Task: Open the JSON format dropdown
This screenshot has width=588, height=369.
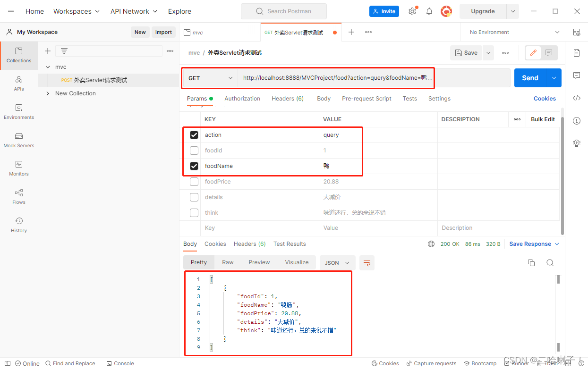Action: click(x=337, y=263)
